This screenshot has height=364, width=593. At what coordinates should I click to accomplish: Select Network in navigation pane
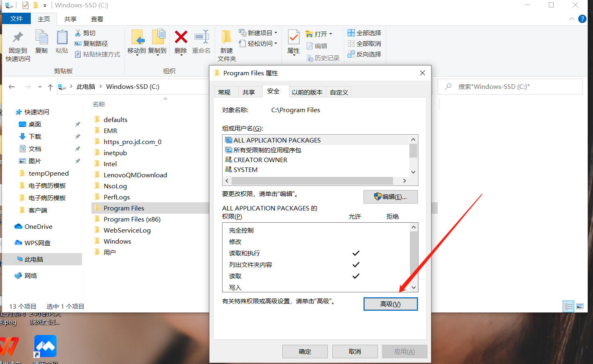click(x=31, y=276)
